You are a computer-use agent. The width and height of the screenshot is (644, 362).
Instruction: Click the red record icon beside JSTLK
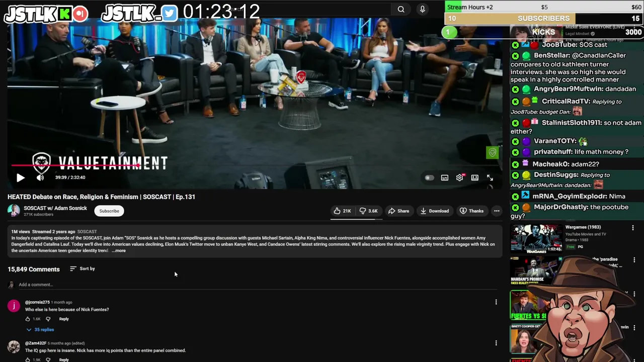tap(80, 14)
